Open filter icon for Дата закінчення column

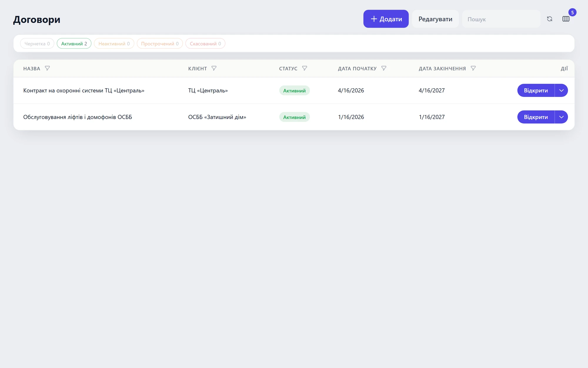point(473,68)
